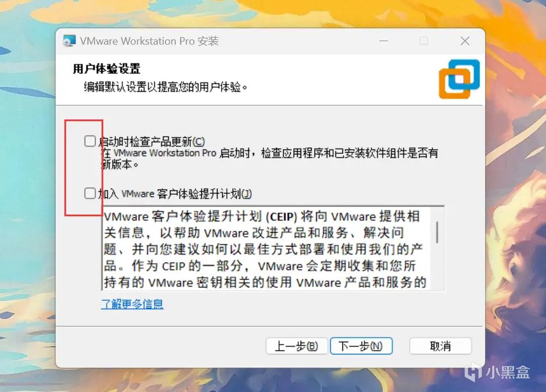Enable the 启动时检查产品更新 checkbox
Viewport: 546px width, 392px height.
90,141
